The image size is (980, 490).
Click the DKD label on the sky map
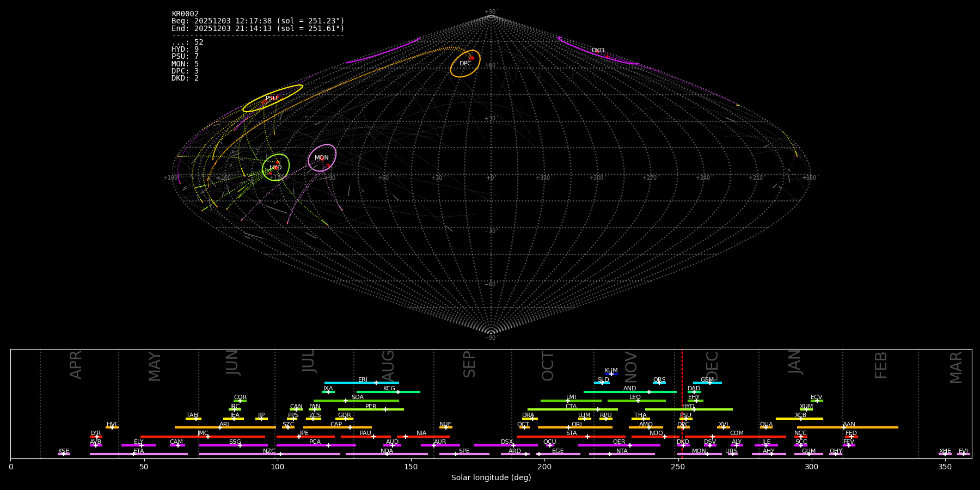pos(598,51)
